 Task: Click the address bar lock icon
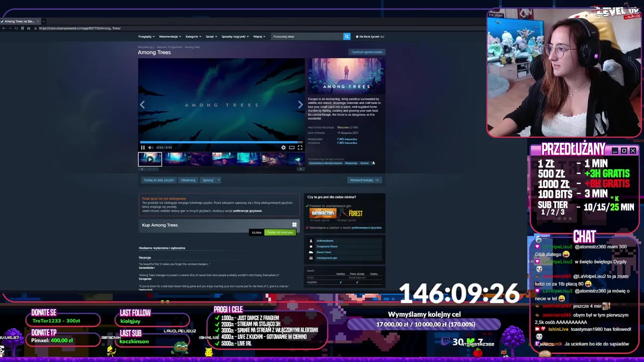(36, 28)
